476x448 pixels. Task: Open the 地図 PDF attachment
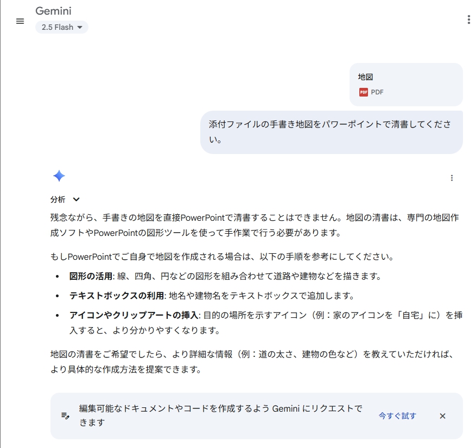[406, 85]
